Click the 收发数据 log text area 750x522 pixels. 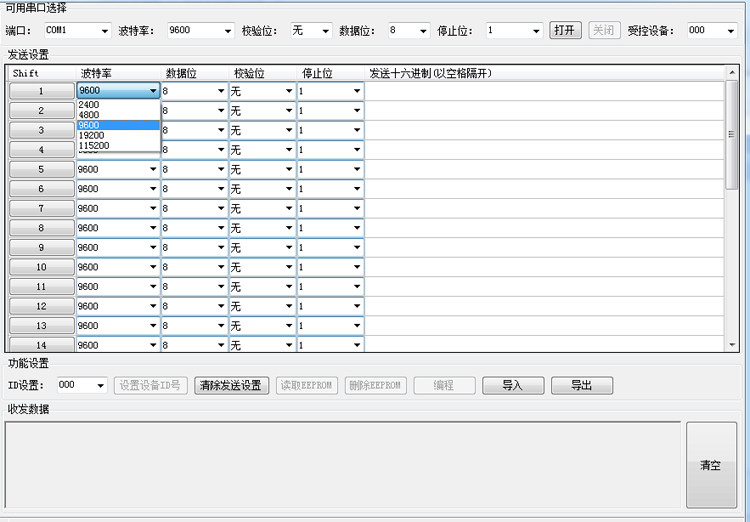pos(343,465)
